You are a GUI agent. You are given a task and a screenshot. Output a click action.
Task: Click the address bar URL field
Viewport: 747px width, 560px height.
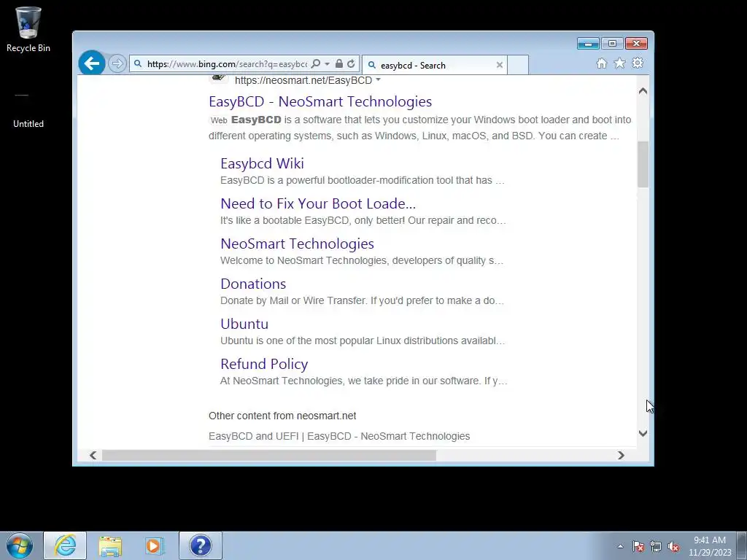[x=227, y=64]
